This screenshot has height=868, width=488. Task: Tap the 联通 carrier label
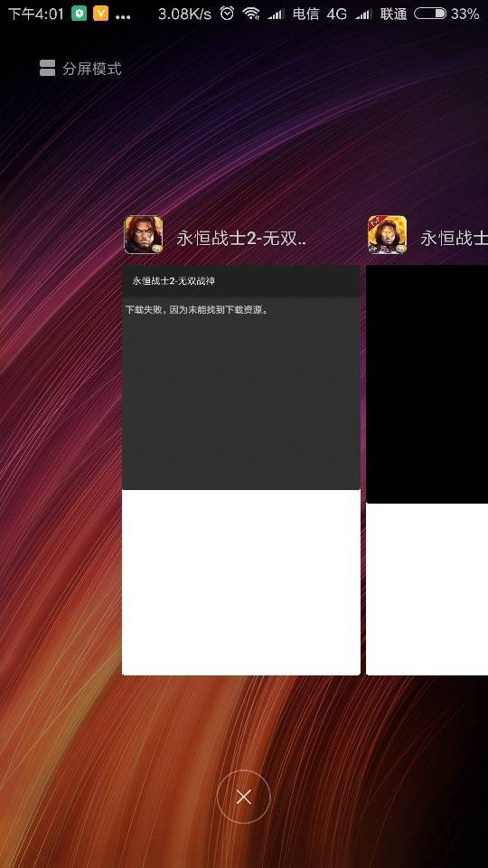click(x=394, y=14)
